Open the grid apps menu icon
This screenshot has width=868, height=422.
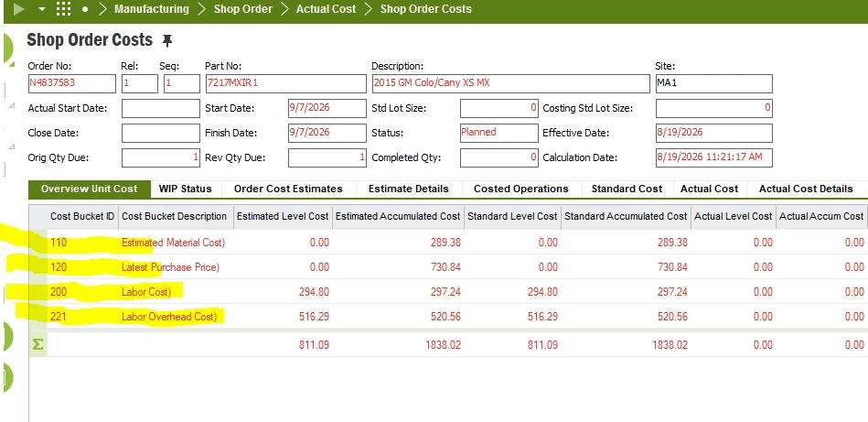point(64,9)
